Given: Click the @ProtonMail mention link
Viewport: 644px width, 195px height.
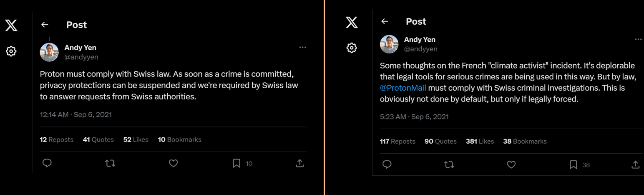Looking at the screenshot, I should [x=403, y=88].
